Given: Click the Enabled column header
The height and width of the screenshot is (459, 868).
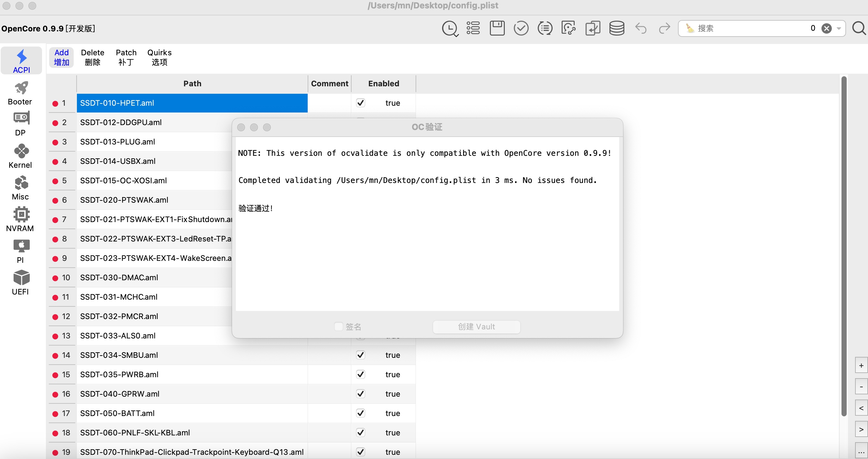Looking at the screenshot, I should (384, 84).
